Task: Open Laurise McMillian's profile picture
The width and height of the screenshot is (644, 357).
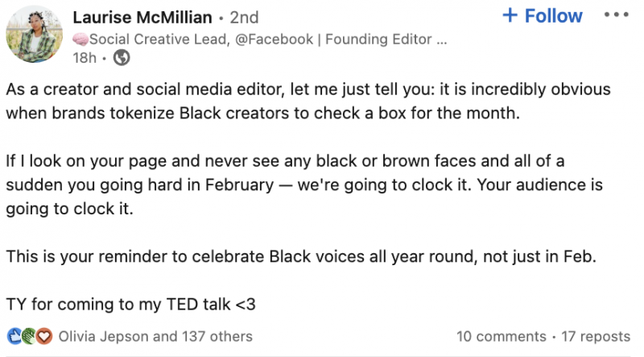Action: click(35, 34)
